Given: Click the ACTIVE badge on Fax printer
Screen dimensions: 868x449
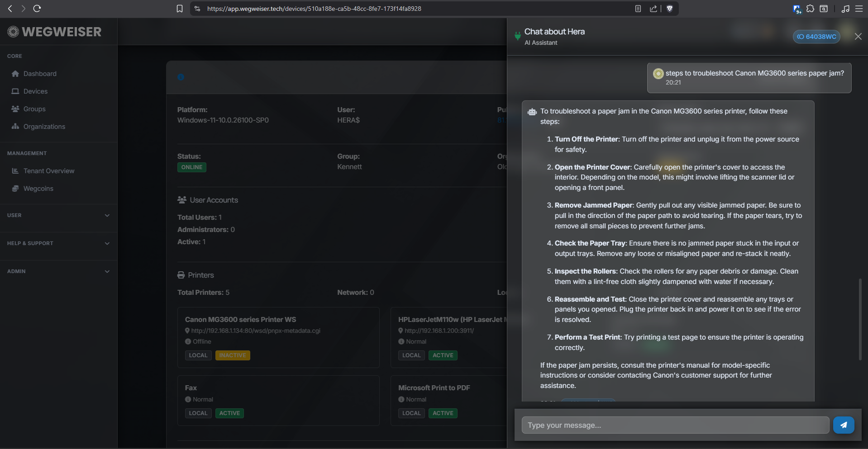Looking at the screenshot, I should [229, 413].
